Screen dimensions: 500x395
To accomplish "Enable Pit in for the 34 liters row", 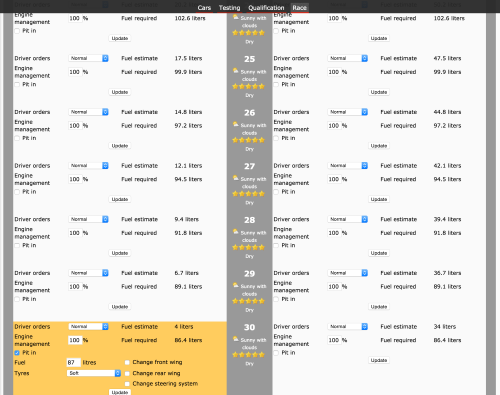I will [x=276, y=353].
